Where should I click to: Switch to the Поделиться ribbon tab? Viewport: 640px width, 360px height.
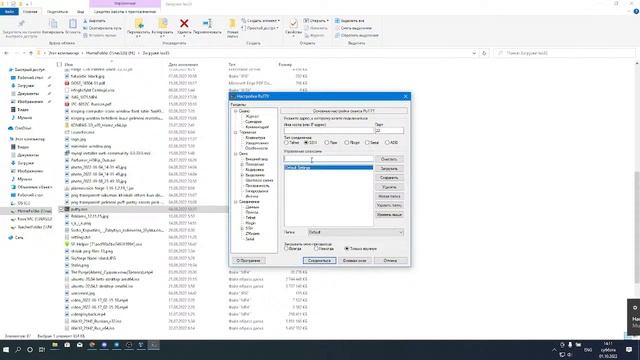tap(57, 11)
